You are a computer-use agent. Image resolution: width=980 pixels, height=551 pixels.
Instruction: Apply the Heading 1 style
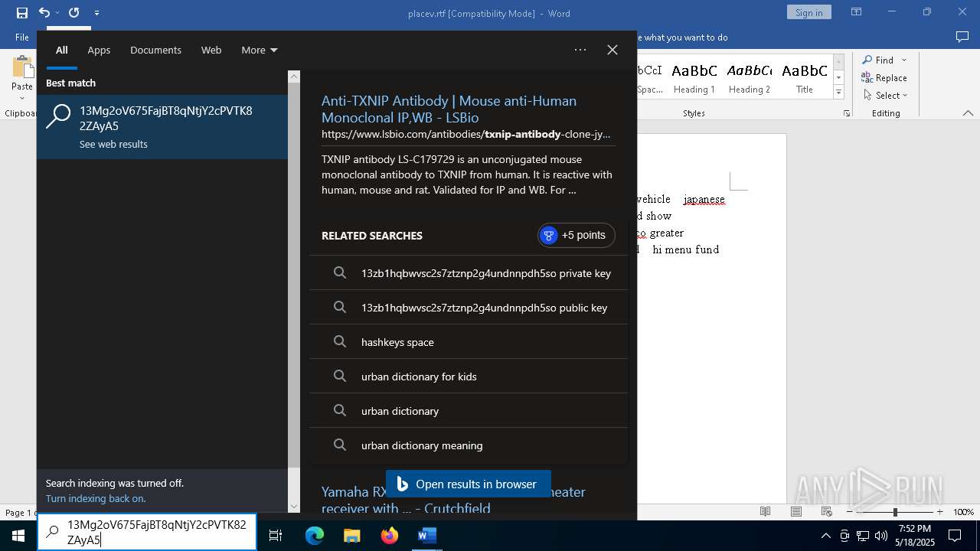694,77
